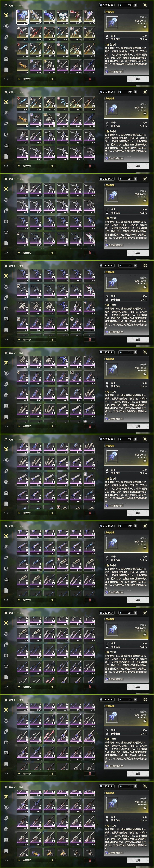
Task: Toggle the lock icon on 海的呢喃 weapon detail
Action: point(145,27)
